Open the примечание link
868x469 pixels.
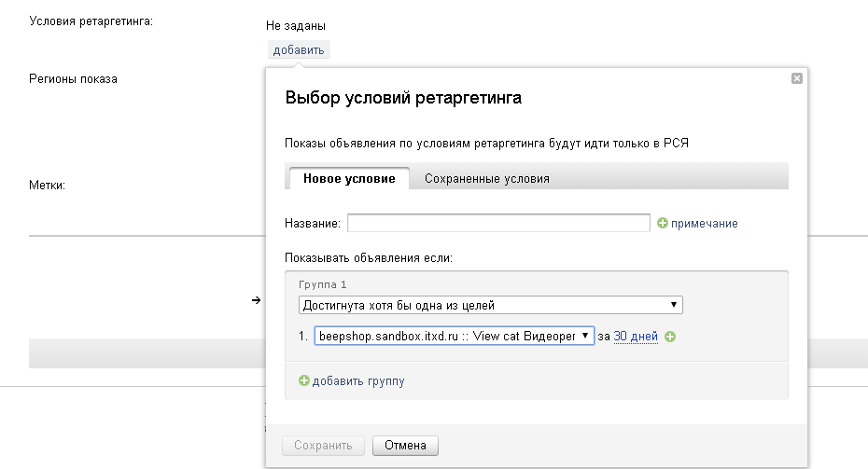coord(705,224)
